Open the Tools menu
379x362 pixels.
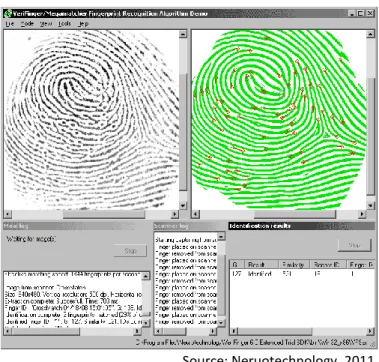click(64, 24)
